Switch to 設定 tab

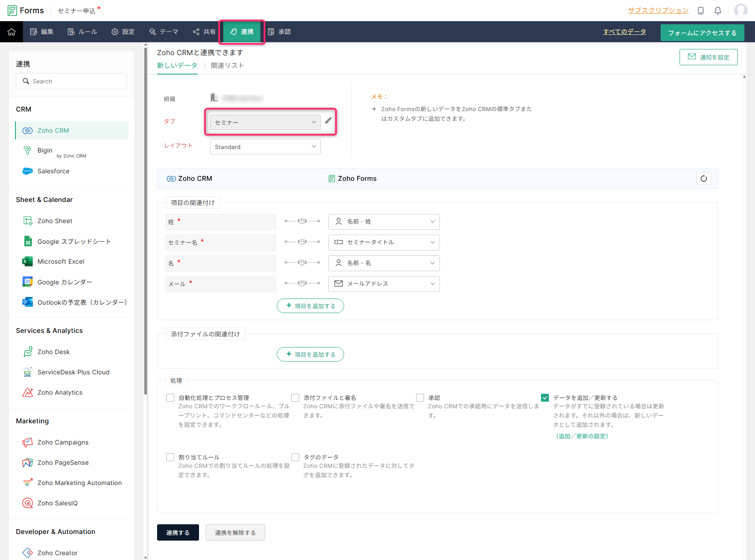pos(123,32)
